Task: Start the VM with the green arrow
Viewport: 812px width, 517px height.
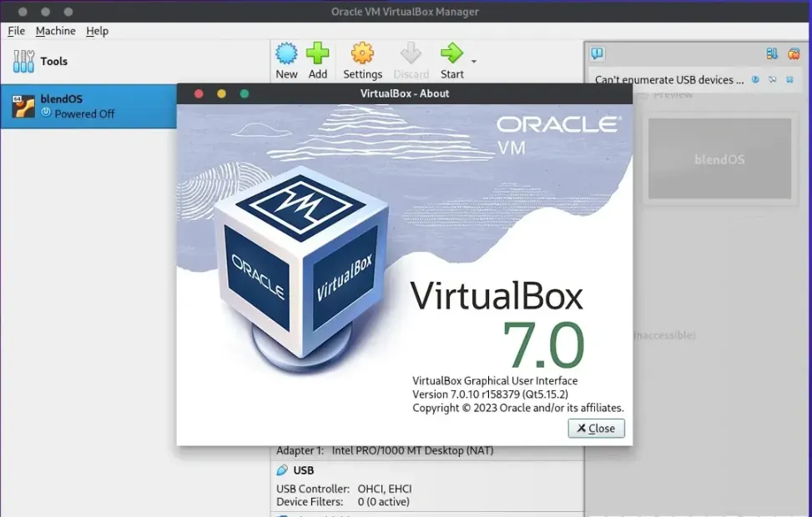Action: pos(451,53)
